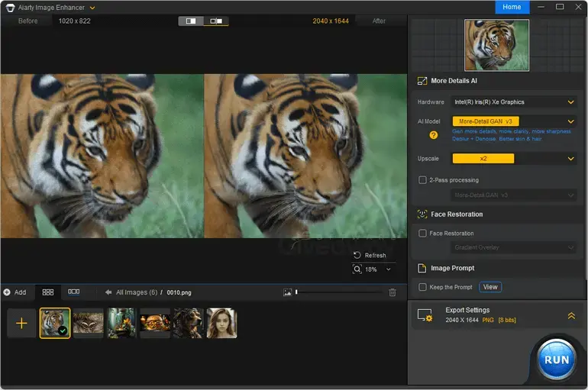Enable 2-Pass processing checkbox
This screenshot has height=390, width=588.
coord(422,180)
